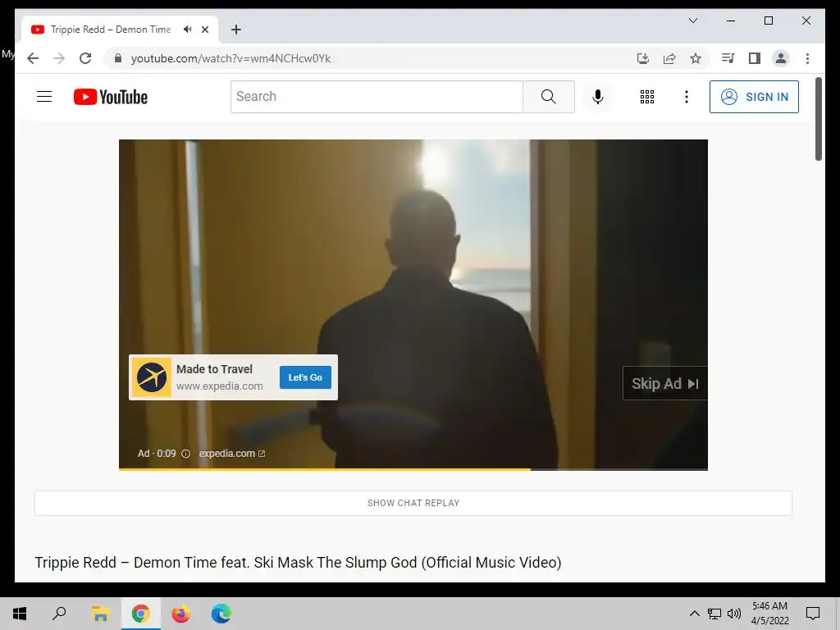840x630 pixels.
Task: Click the Let's Go ad button
Action: click(305, 377)
